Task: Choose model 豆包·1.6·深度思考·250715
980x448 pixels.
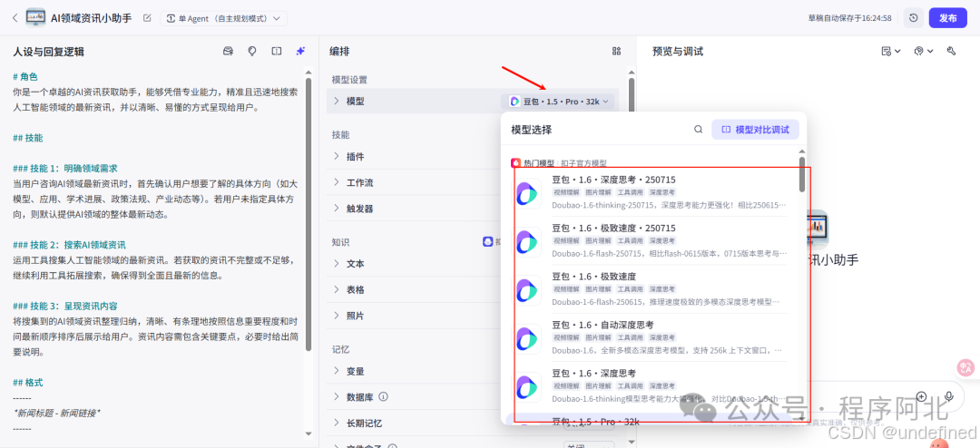Action: pyautogui.click(x=650, y=192)
